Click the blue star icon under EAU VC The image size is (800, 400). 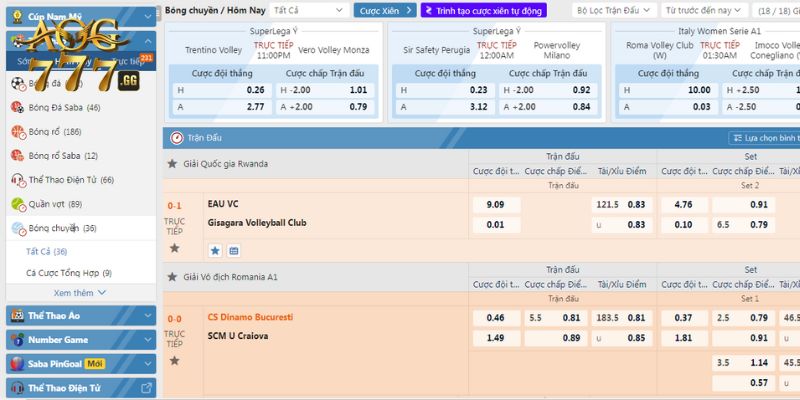coord(215,250)
